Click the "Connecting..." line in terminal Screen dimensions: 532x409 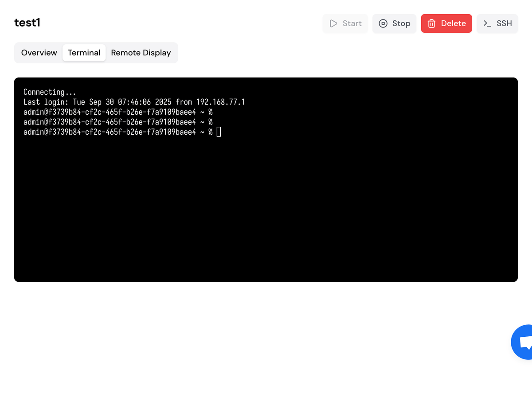50,92
